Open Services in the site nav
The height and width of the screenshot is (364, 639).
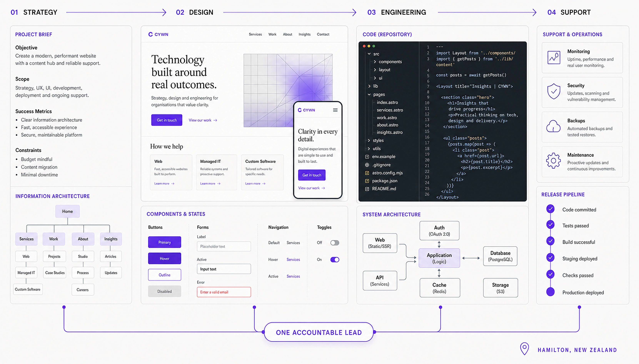click(255, 34)
